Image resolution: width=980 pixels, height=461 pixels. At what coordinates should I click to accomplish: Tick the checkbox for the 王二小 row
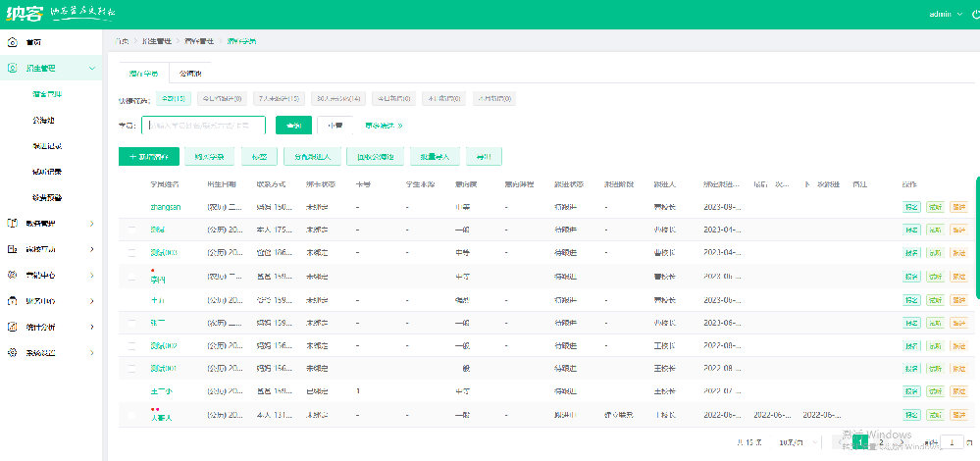point(131,391)
